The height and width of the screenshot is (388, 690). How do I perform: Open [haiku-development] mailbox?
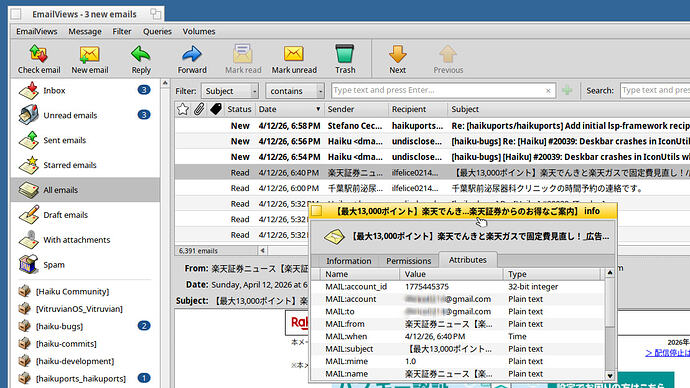tap(85, 361)
